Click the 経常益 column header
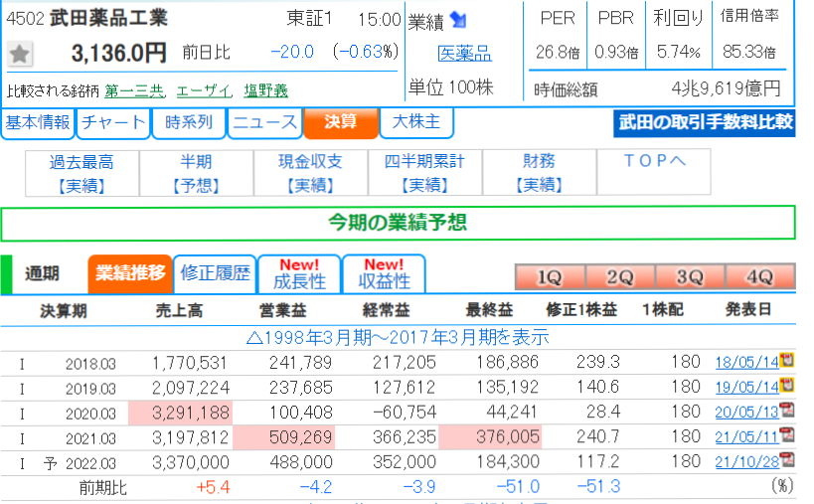814x504 pixels. tap(386, 311)
